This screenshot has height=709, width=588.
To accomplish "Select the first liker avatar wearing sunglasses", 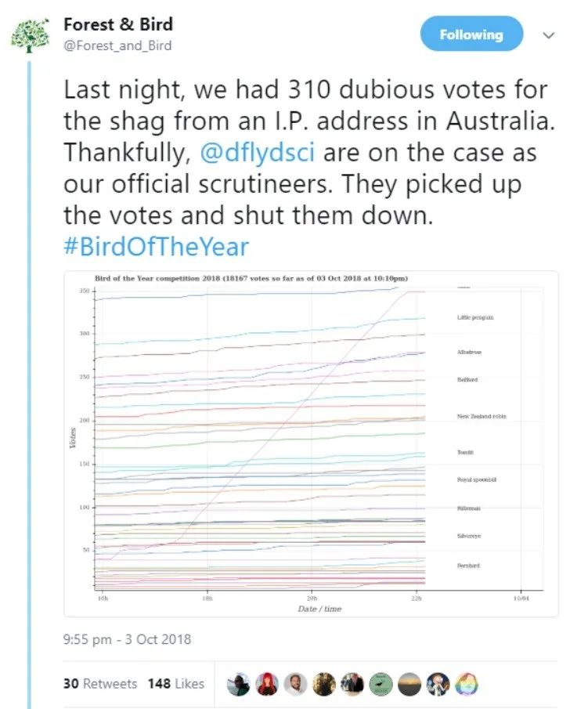I will tap(239, 684).
